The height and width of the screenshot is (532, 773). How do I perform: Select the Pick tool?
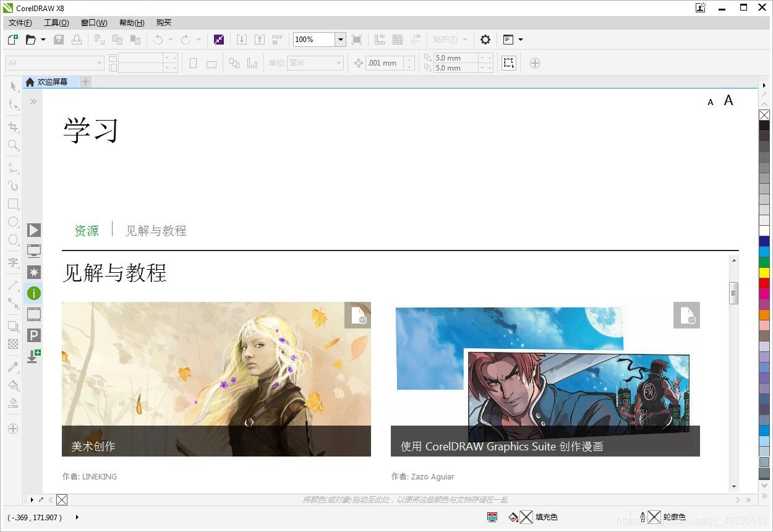(x=12, y=87)
